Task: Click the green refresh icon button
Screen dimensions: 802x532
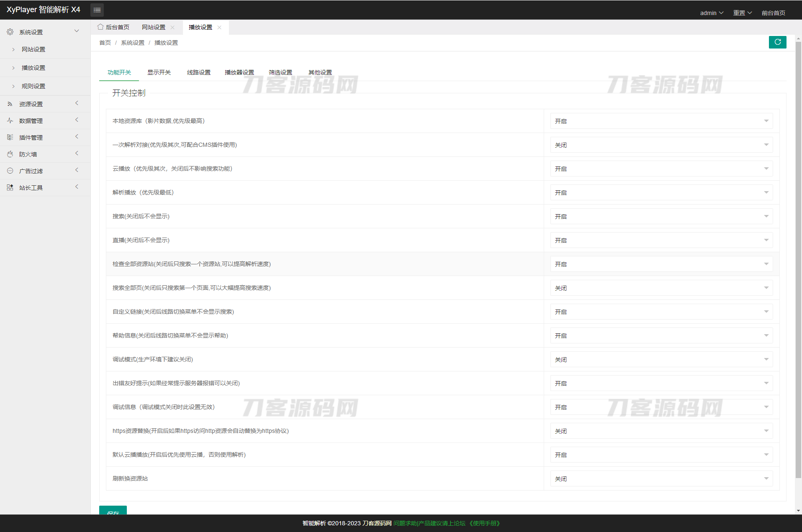Action: point(777,42)
